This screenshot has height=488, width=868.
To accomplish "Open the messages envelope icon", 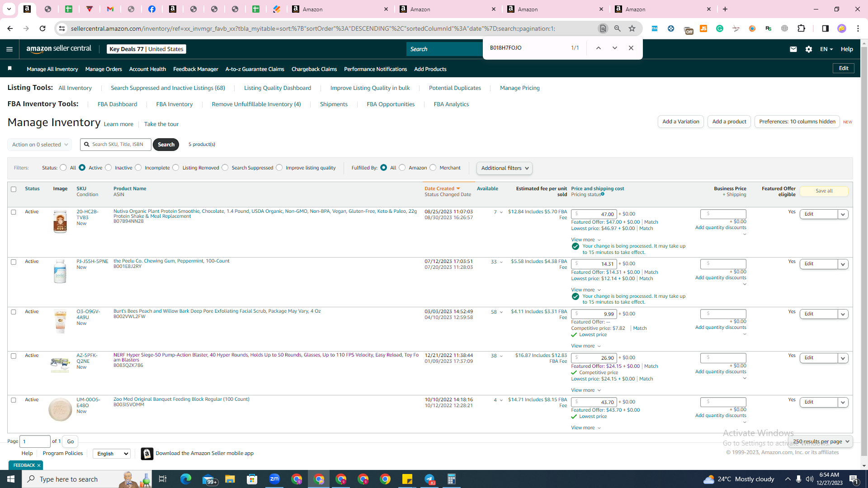I will 793,49.
